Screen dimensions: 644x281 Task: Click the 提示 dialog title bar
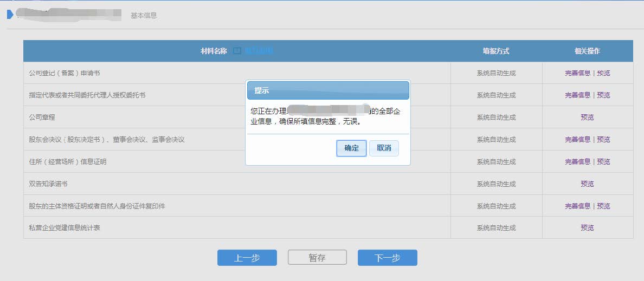tap(328, 90)
